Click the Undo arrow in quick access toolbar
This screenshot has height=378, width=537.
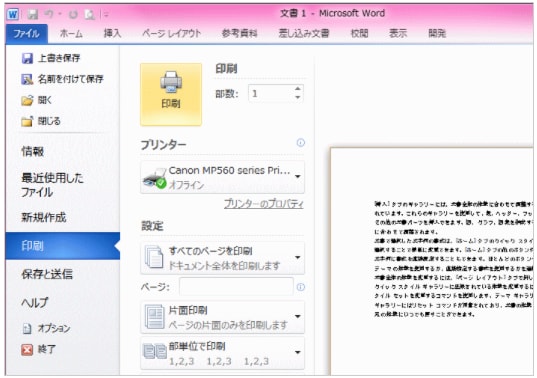pyautogui.click(x=49, y=14)
